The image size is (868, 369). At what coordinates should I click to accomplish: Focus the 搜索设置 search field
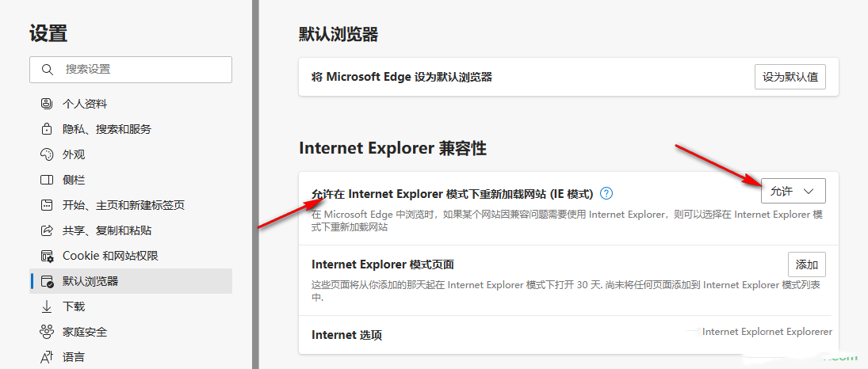[x=131, y=69]
